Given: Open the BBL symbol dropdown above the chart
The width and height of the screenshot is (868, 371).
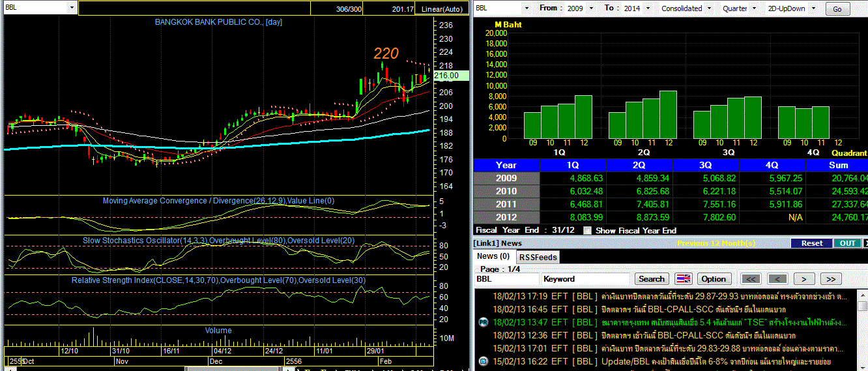Looking at the screenshot, I should click(x=70, y=8).
